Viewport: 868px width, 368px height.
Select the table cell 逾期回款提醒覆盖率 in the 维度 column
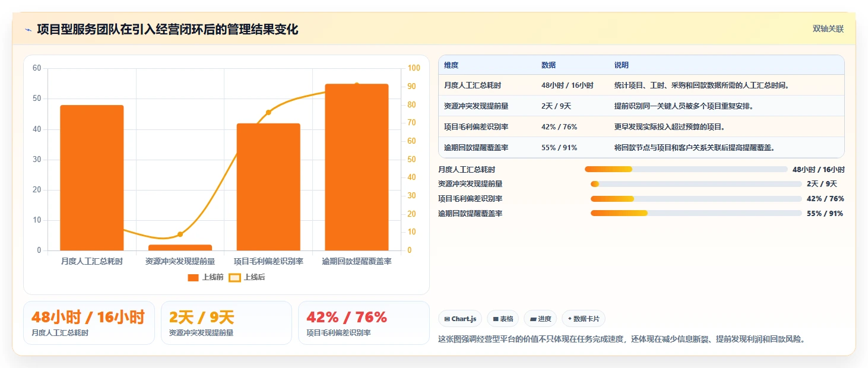click(476, 148)
